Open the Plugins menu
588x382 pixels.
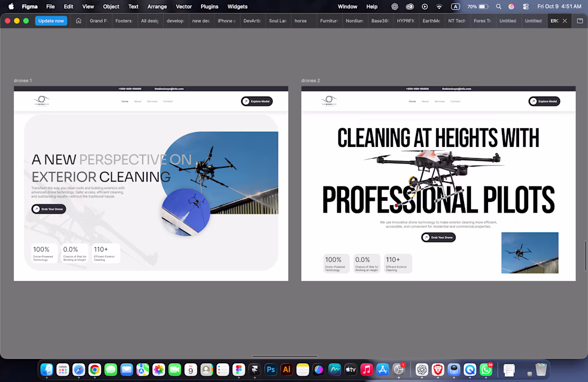point(209,6)
